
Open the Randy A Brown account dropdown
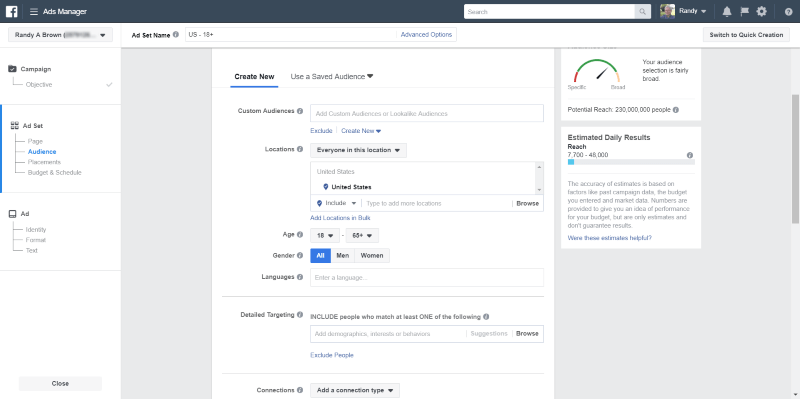tap(60, 35)
